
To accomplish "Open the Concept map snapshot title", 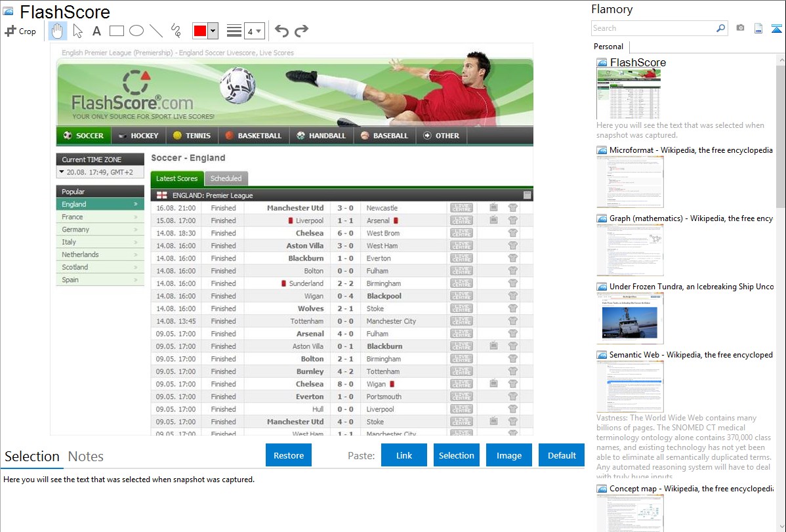I will (x=691, y=488).
